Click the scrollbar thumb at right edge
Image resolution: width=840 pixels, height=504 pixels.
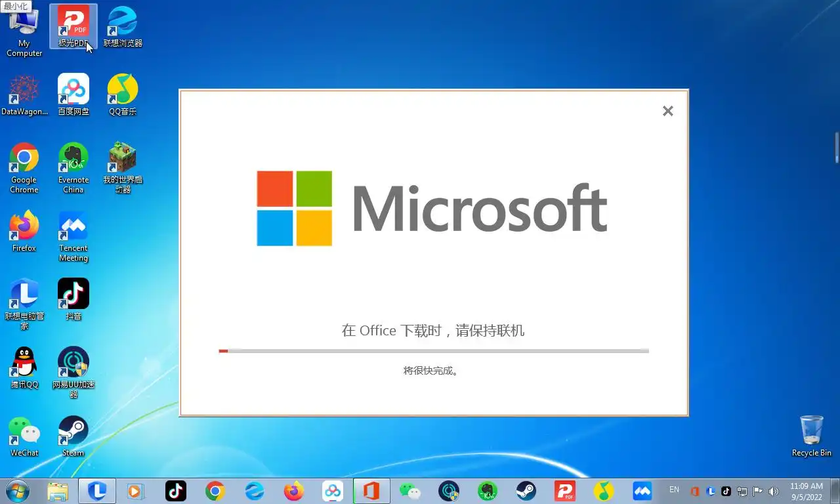[x=837, y=148]
